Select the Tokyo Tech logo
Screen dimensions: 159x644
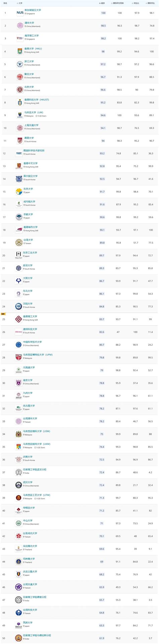tap(18, 255)
